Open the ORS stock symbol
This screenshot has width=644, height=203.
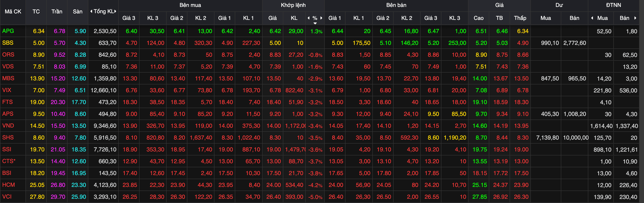8,54
